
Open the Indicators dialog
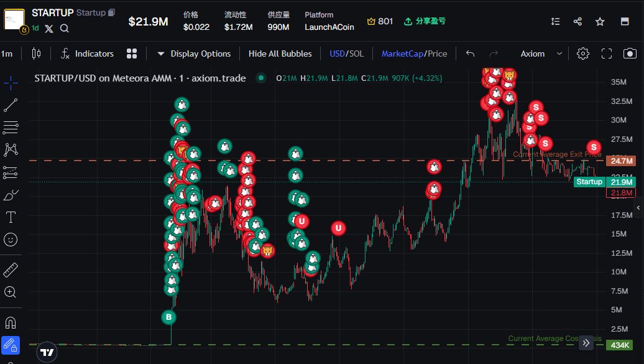click(87, 54)
